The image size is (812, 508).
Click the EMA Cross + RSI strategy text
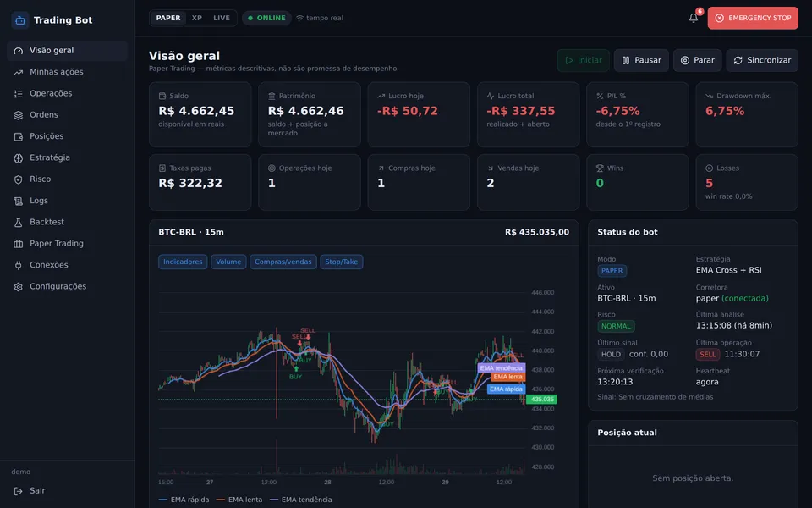point(728,270)
